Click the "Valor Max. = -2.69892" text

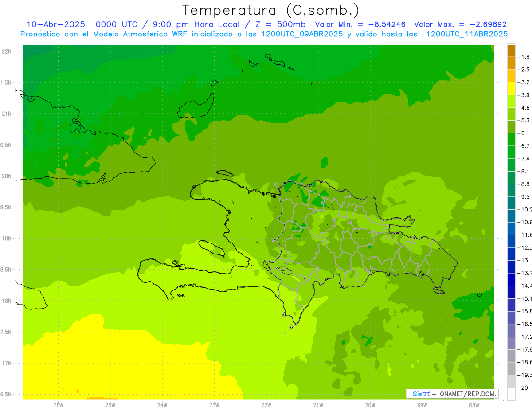460,24
